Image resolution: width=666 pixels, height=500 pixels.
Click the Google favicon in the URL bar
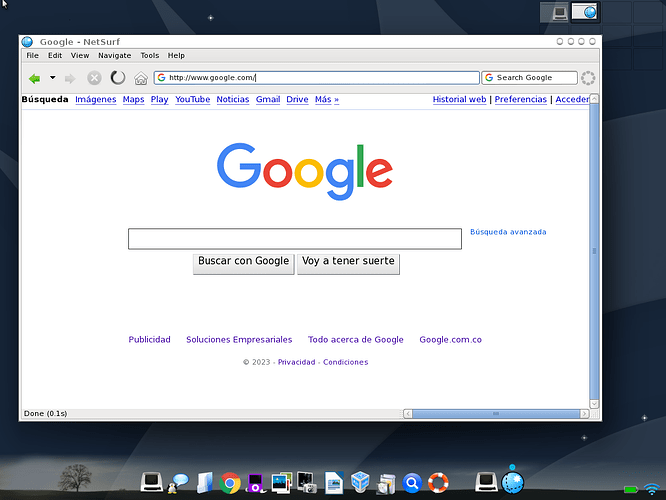pos(161,78)
